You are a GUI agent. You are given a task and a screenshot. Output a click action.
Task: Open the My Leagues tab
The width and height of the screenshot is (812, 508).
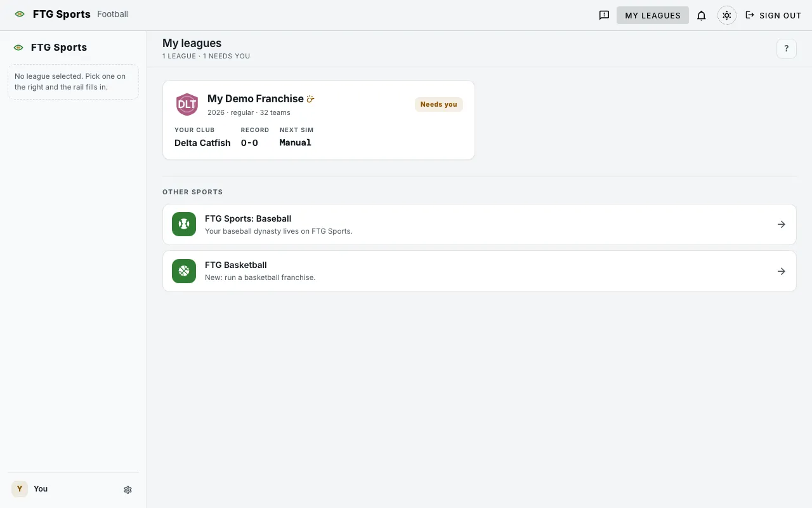653,15
